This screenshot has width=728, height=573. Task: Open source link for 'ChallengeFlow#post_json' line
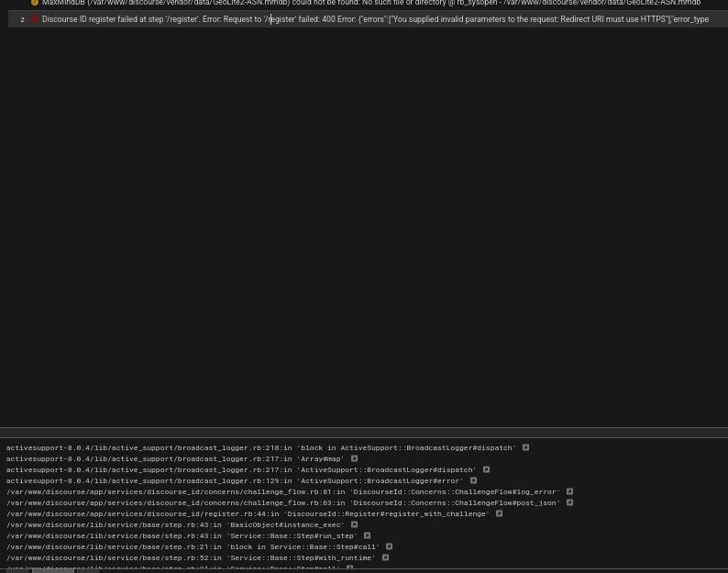tap(569, 503)
